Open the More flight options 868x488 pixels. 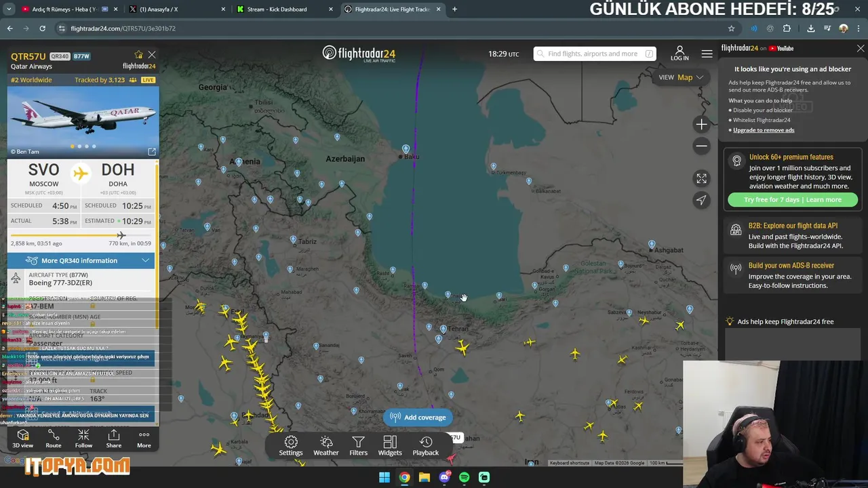click(x=144, y=439)
